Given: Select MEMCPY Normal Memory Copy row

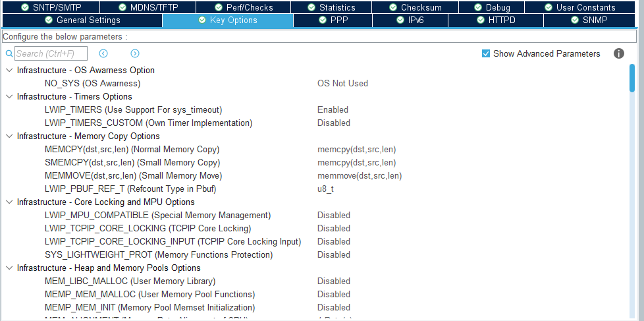Looking at the screenshot, I should (132, 149).
